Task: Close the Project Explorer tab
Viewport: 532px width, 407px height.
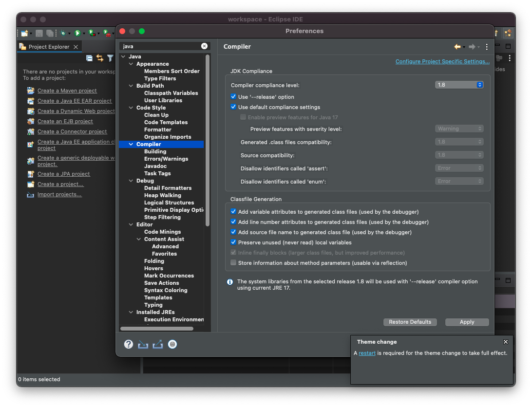Action: pyautogui.click(x=76, y=47)
